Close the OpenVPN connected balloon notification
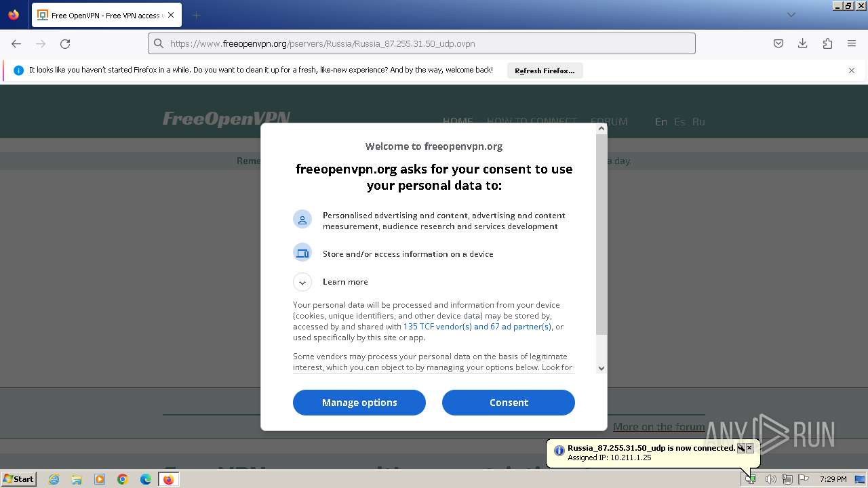 pyautogui.click(x=749, y=448)
